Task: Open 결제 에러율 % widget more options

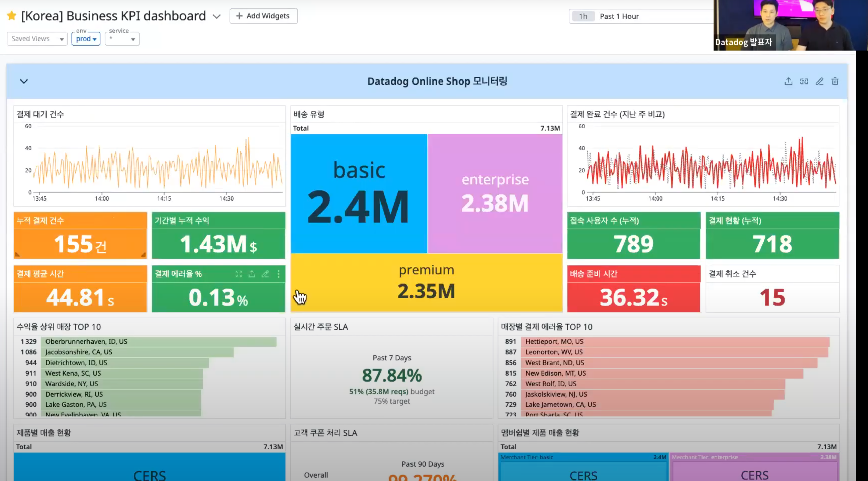Action: click(x=278, y=274)
